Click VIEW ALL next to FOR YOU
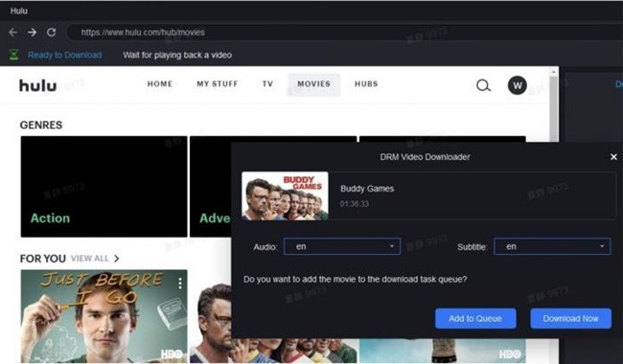The height and width of the screenshot is (364, 623). coord(90,259)
